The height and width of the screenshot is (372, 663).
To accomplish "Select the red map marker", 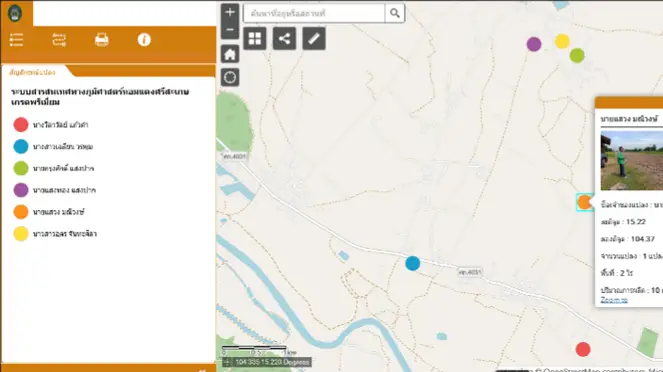I will 583,349.
